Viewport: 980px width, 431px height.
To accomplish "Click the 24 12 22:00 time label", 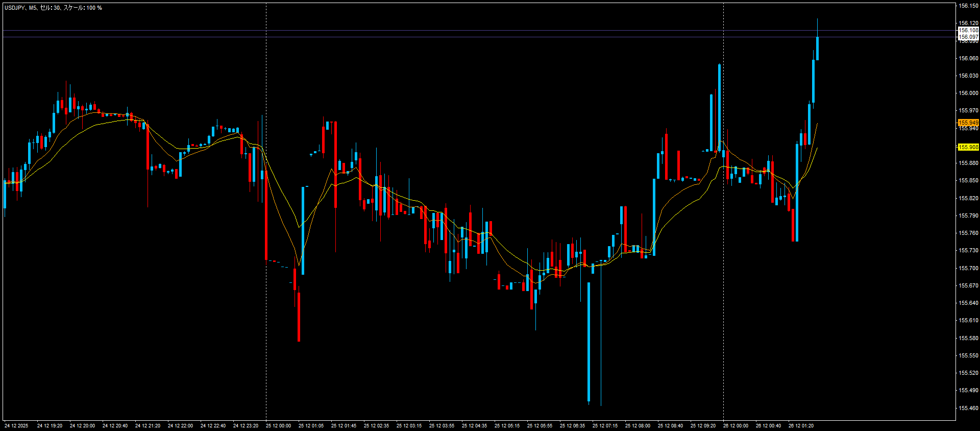I will 180,426.
